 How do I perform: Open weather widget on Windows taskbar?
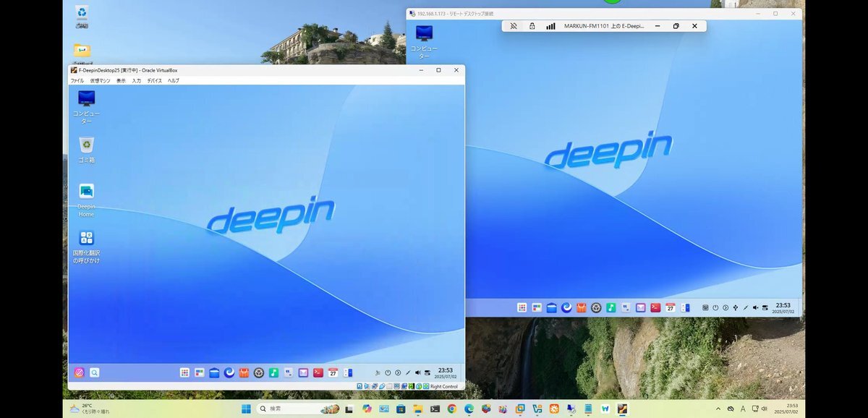pos(90,409)
